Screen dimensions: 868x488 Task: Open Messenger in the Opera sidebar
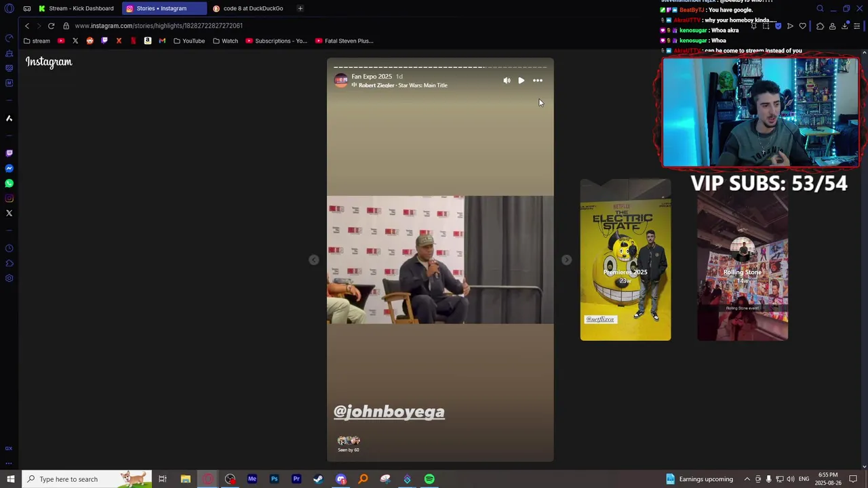tap(9, 168)
